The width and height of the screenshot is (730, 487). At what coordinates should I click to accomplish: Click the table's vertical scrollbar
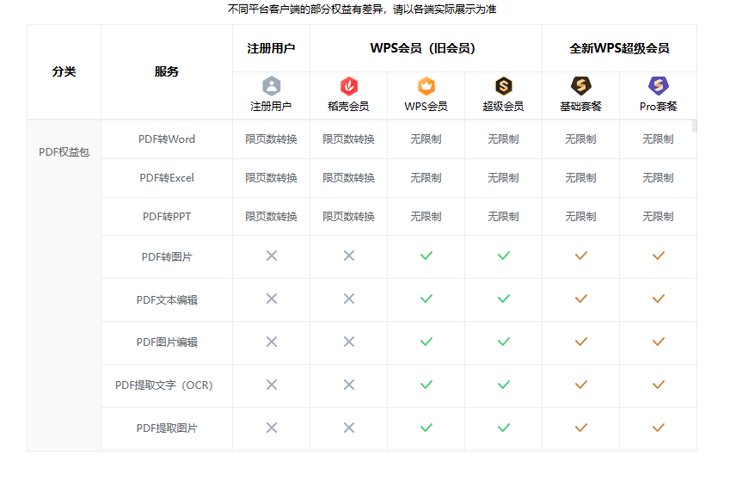694,126
